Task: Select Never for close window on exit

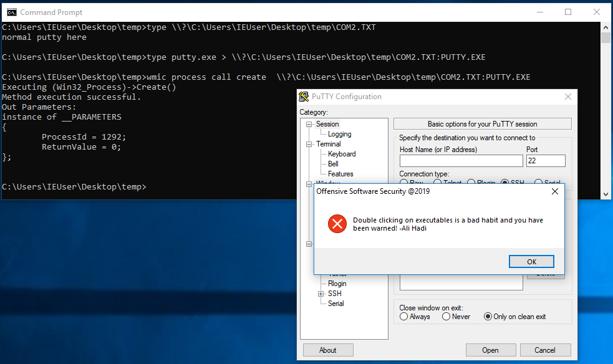Action: 446,317
